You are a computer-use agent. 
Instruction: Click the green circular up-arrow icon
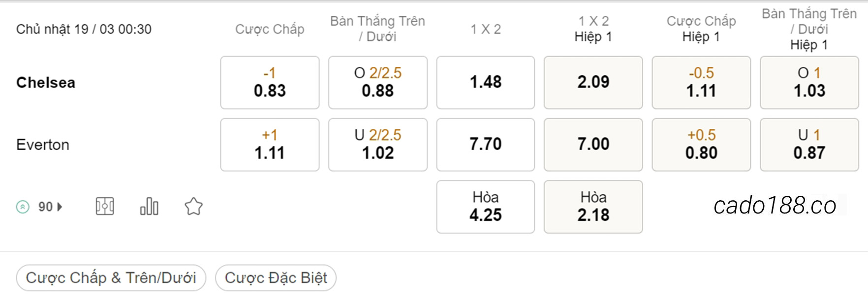23,207
